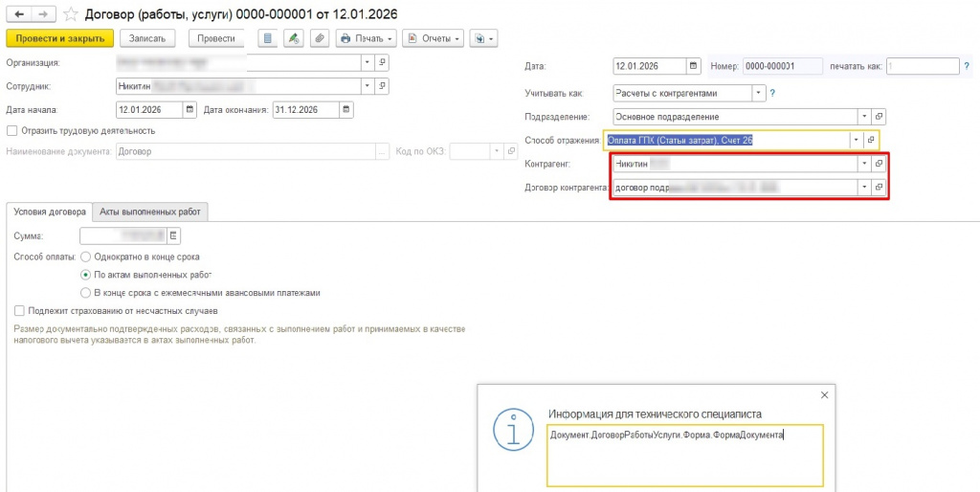
Task: Open calendar for Дата начала
Action: [190, 109]
